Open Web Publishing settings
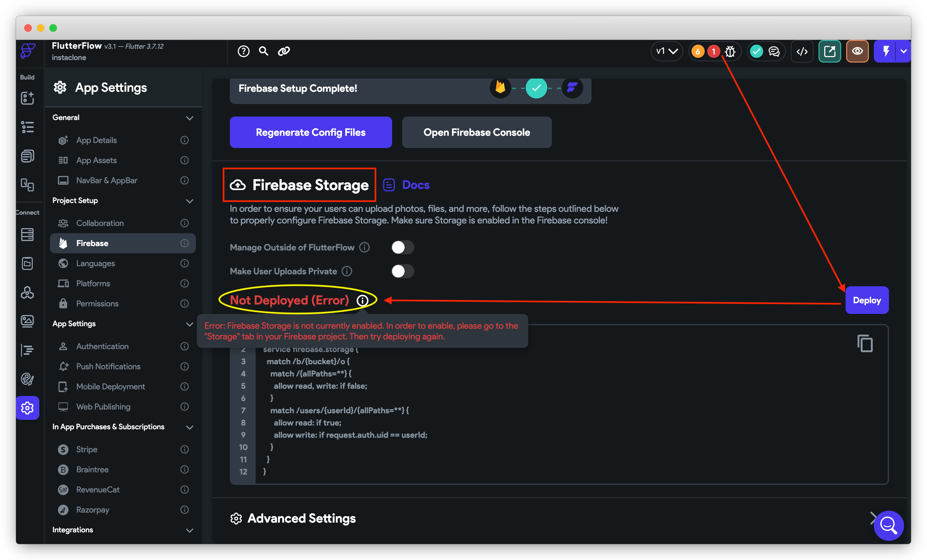Screen dimensions: 927x560 [x=123, y=407]
